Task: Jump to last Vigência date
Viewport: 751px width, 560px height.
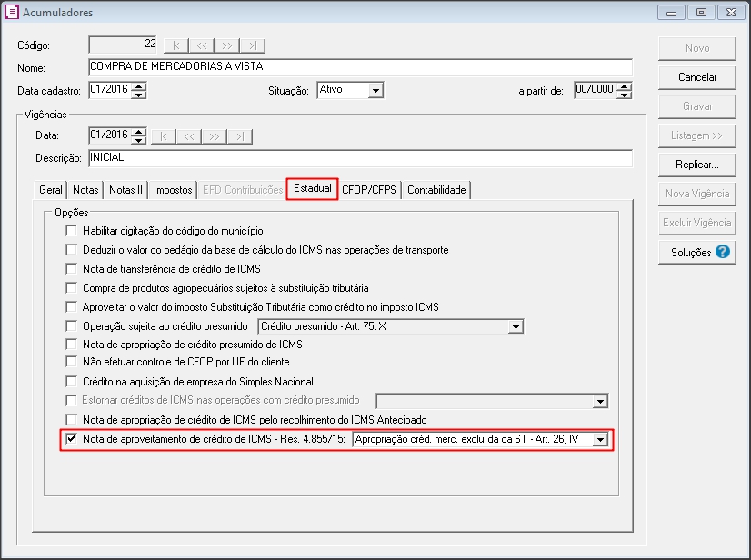Action: 239,136
